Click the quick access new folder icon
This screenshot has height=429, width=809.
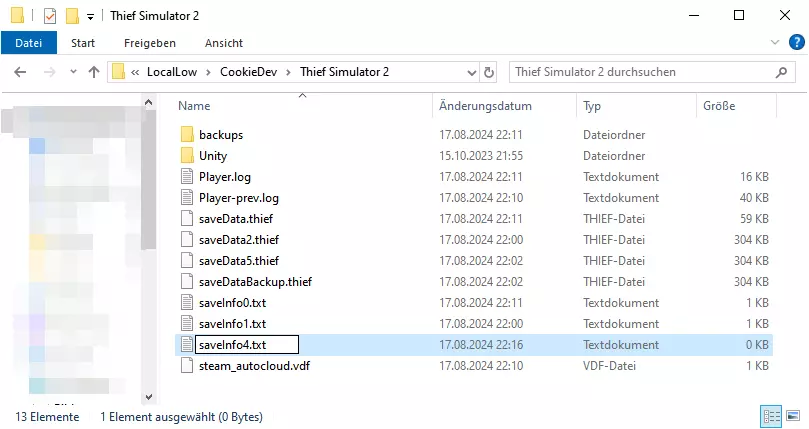(x=72, y=16)
